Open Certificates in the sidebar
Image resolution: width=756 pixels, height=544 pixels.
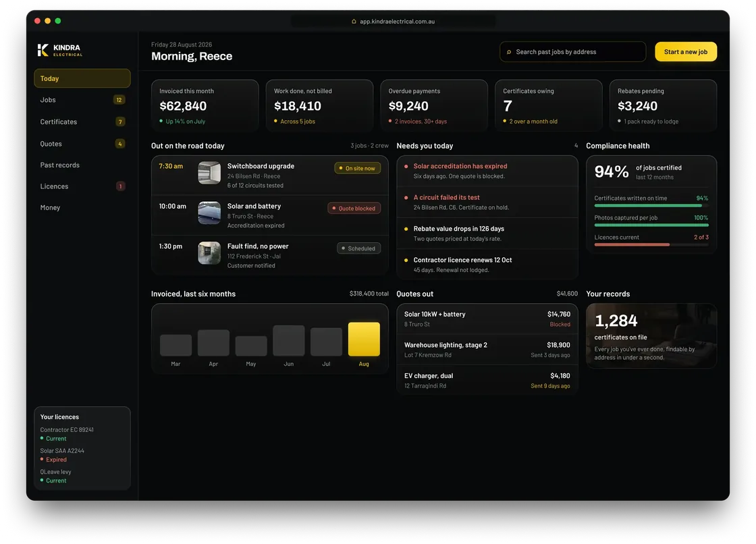click(82, 122)
